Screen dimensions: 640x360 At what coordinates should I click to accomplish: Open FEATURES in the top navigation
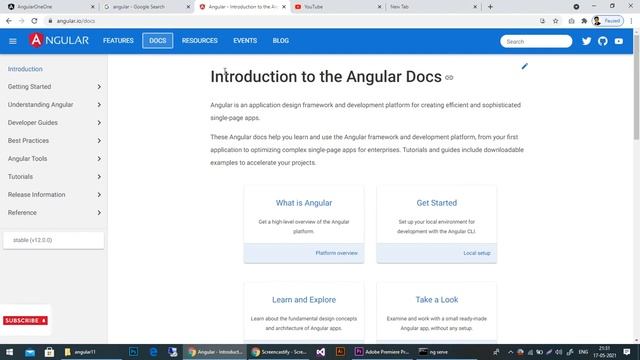(118, 41)
